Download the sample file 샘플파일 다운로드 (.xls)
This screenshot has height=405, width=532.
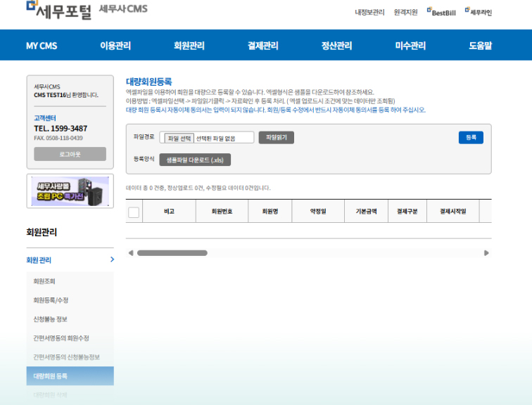pyautogui.click(x=195, y=160)
